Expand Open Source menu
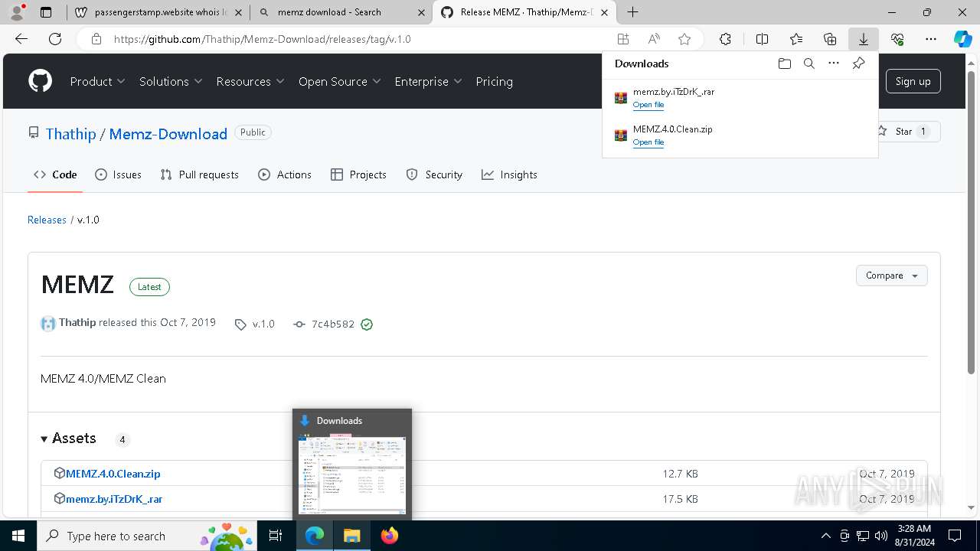 (340, 81)
